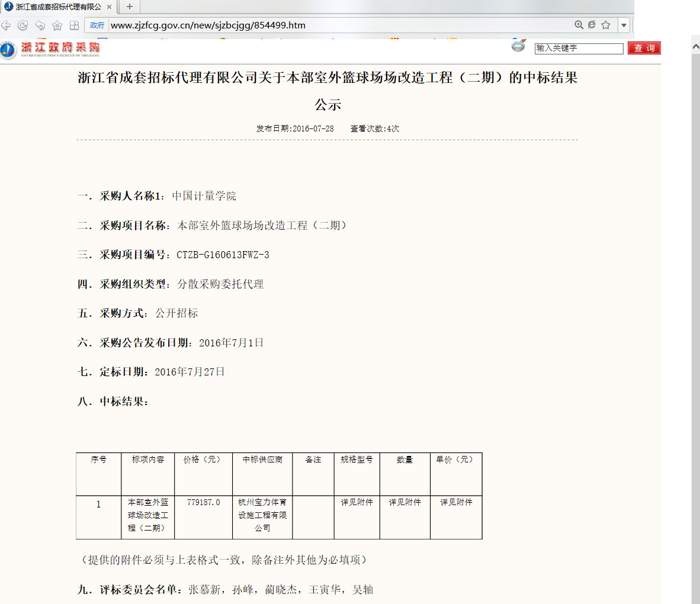
Task: Open a new tab with plus button
Action: click(130, 7)
